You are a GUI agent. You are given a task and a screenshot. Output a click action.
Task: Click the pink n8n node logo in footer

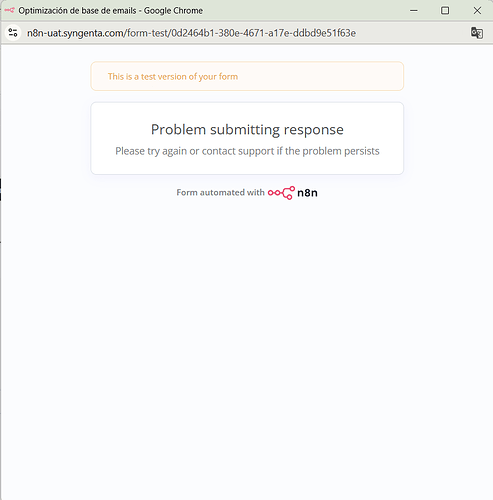click(x=281, y=193)
